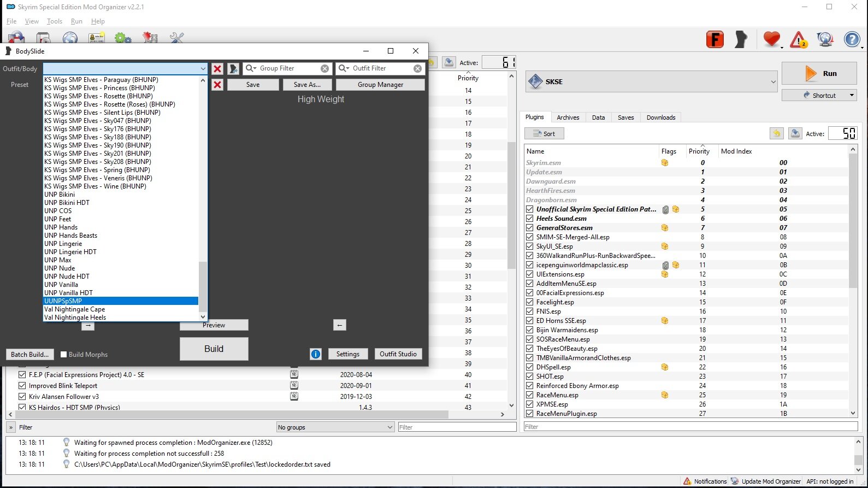Open the red puzzle piece tools icon
Viewport: 868px width, 488px height.
click(150, 38)
